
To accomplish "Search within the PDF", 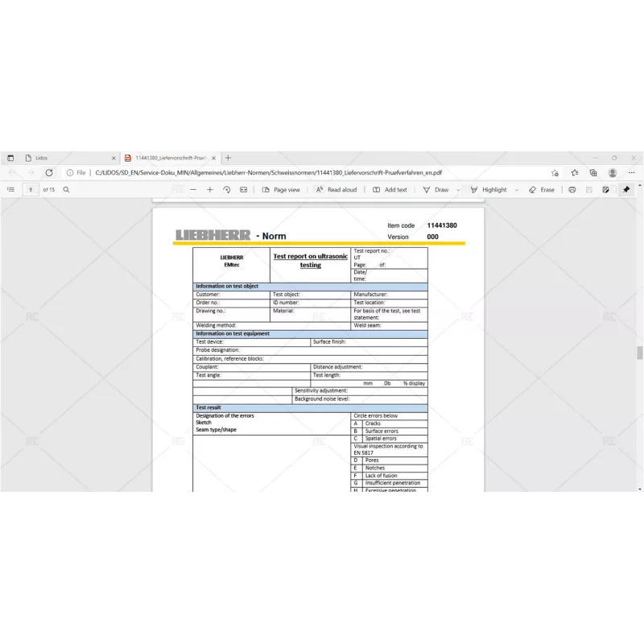I will (65, 189).
